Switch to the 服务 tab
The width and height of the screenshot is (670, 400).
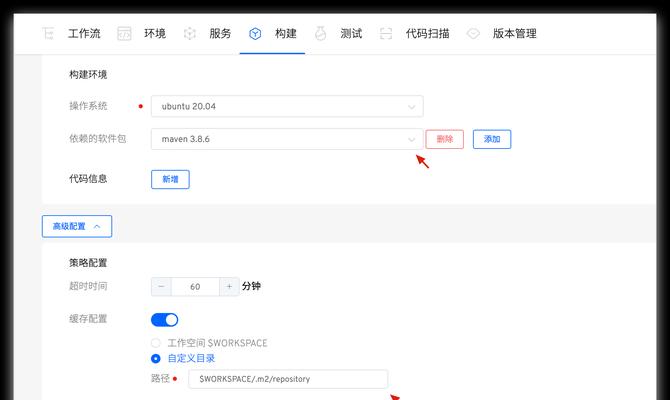tap(220, 33)
